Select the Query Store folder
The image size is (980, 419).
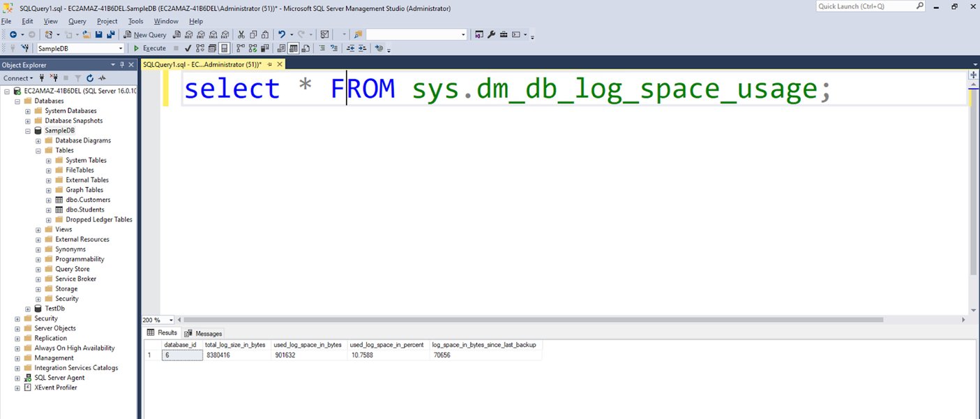click(73, 269)
